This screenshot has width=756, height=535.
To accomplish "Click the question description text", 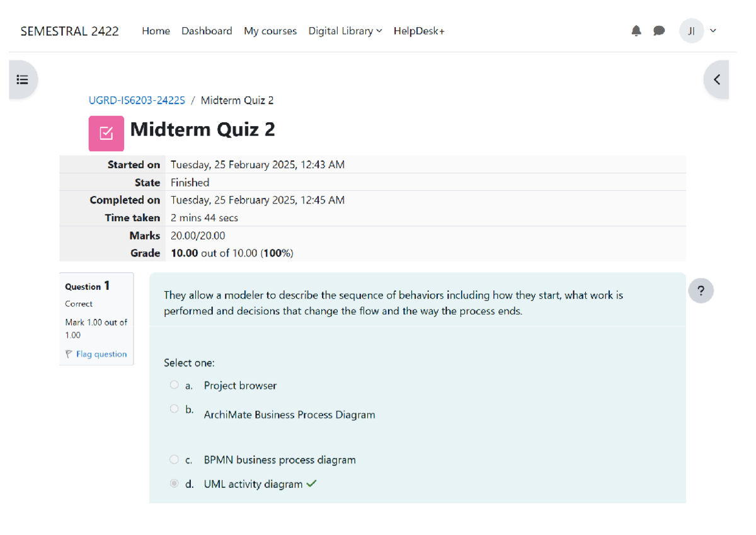I will pos(394,303).
